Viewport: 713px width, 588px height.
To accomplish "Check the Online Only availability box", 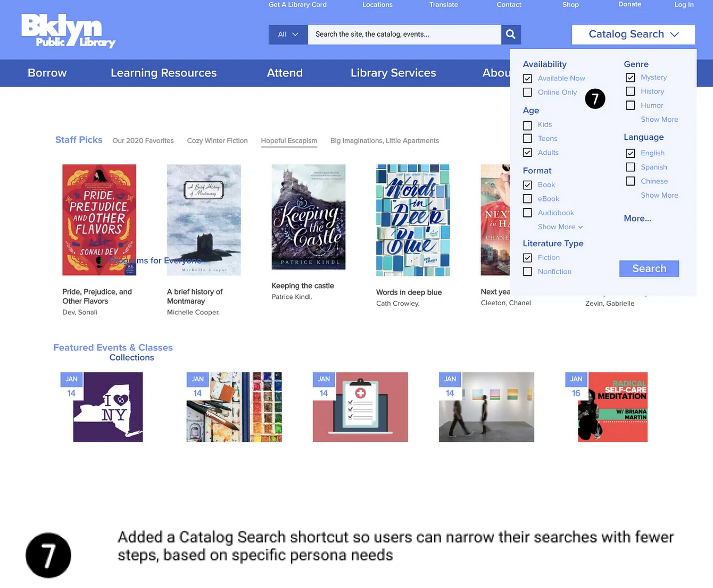I will pyautogui.click(x=527, y=93).
